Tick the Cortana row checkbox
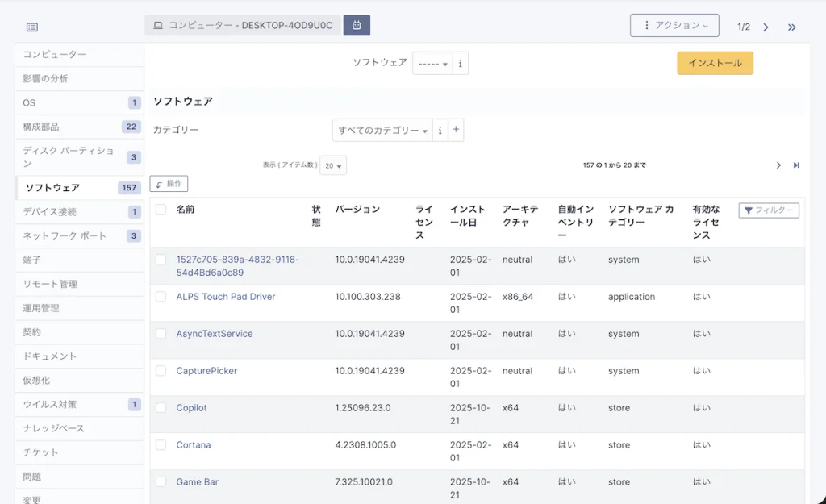826x504 pixels. point(161,445)
